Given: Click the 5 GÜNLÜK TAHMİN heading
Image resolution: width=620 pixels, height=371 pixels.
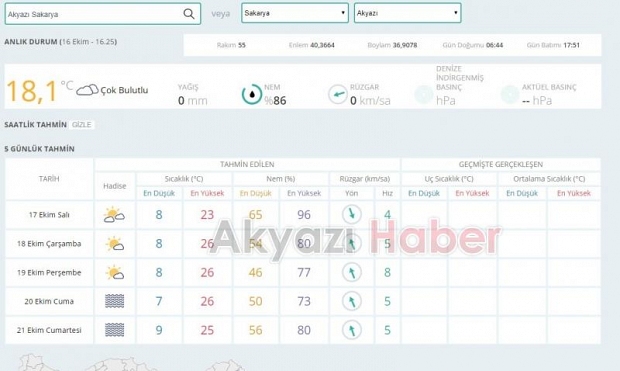Looking at the screenshot, I should (x=40, y=149).
